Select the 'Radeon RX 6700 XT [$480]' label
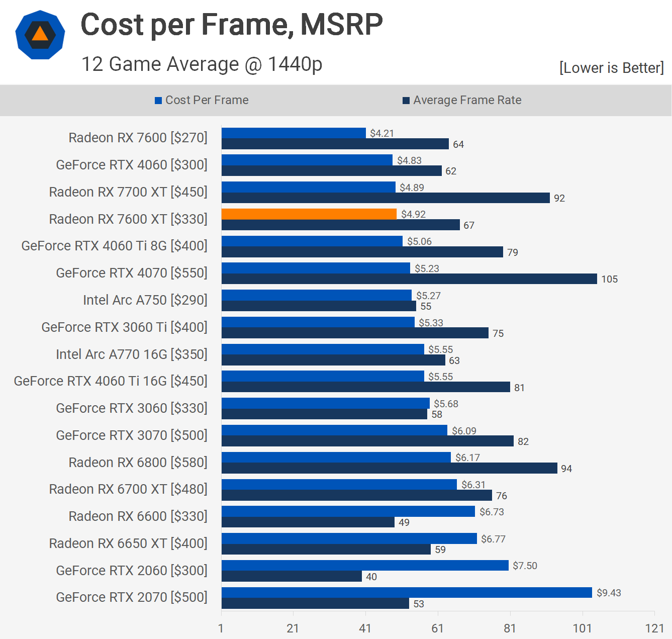 [x=128, y=489]
